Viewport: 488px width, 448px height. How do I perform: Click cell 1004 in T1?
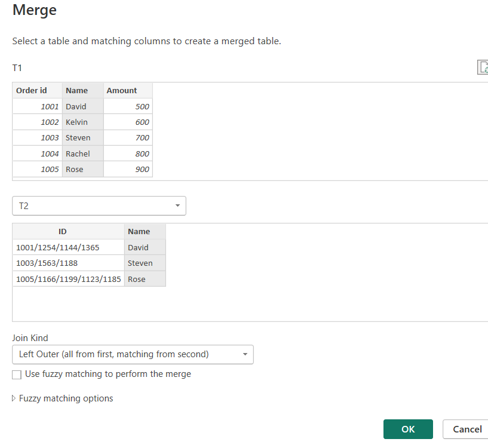[38, 154]
